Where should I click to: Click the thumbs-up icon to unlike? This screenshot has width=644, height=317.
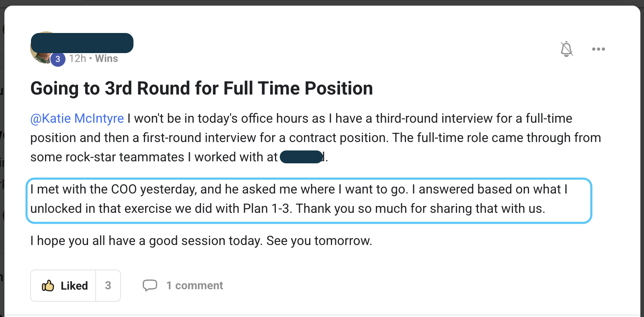coord(48,286)
